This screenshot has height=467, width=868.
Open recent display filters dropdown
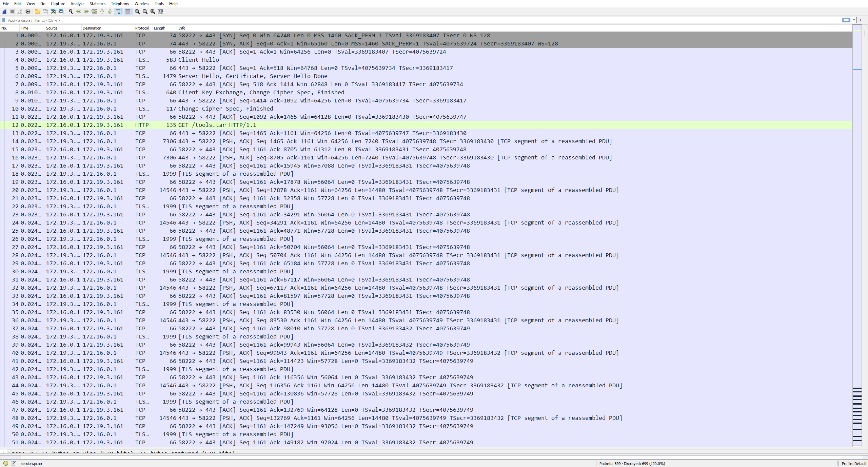click(854, 20)
